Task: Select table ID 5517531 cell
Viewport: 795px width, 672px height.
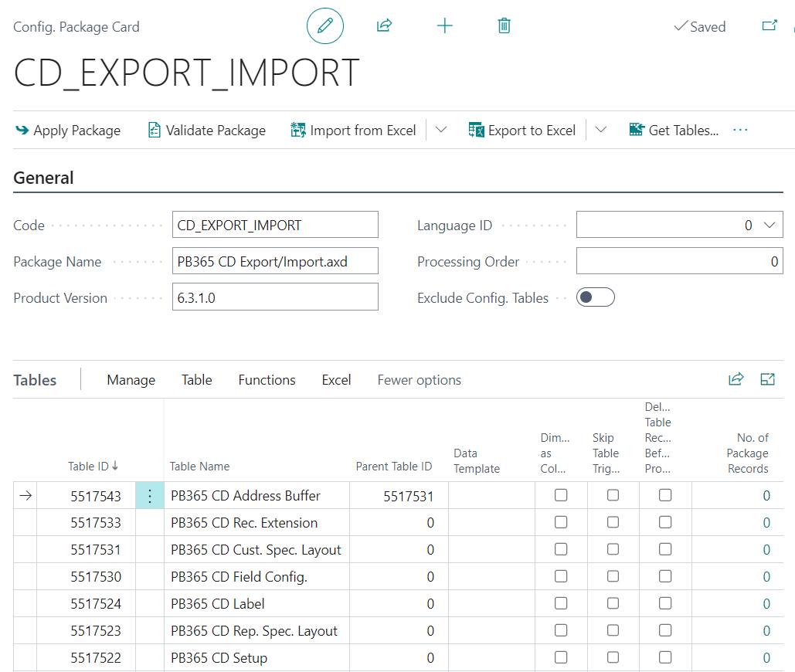Action: pyautogui.click(x=87, y=550)
